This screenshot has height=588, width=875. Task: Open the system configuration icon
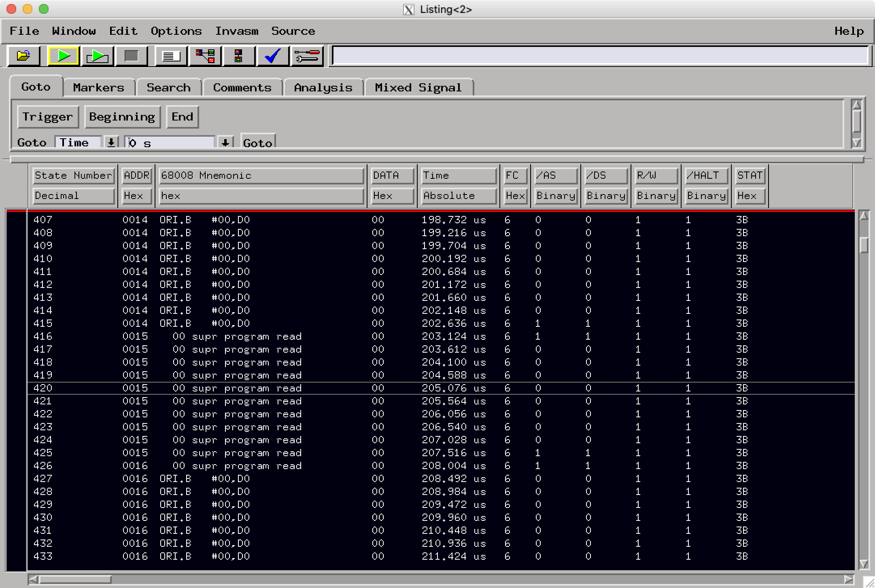[x=205, y=56]
